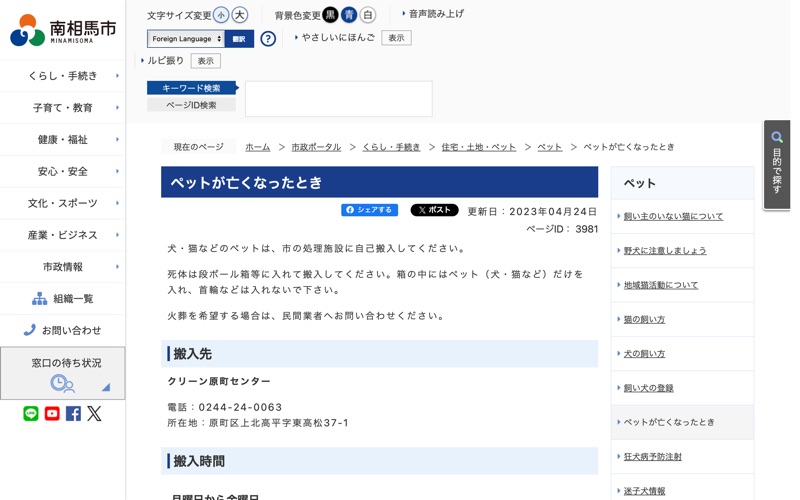Screen dimensions: 800x500
Task: Click the ページID： 3981 text
Action: (x=562, y=229)
